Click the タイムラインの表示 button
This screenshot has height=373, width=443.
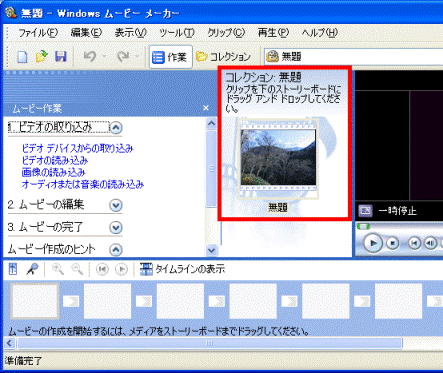[x=182, y=269]
